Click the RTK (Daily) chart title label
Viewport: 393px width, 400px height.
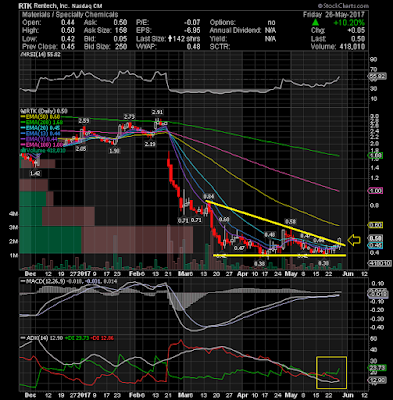coord(40,111)
